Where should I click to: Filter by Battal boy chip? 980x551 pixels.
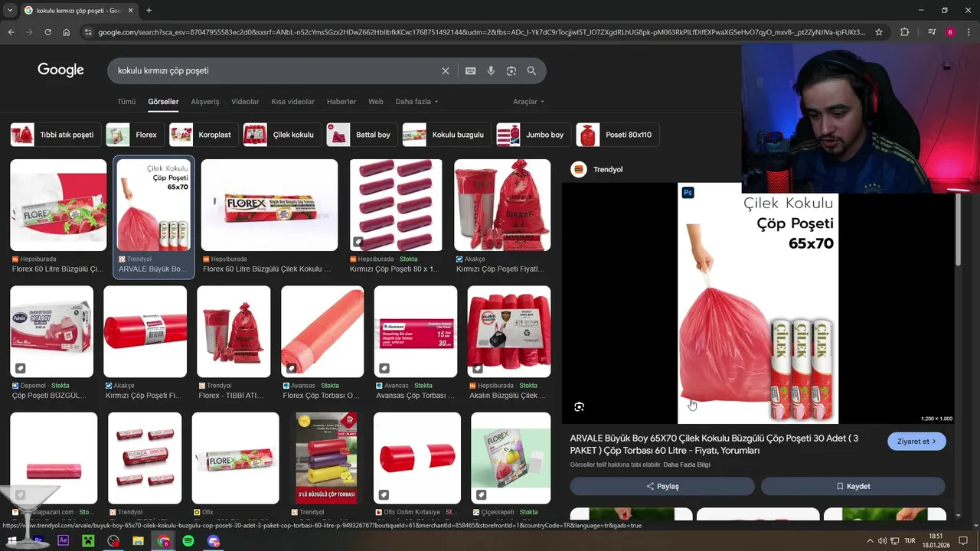[x=362, y=135]
